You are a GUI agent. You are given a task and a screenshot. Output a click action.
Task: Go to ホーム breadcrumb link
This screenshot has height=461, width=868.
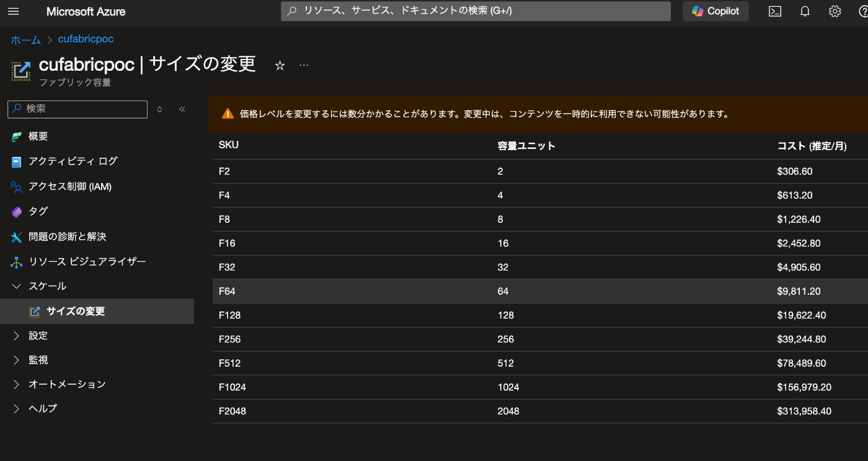pyautogui.click(x=25, y=40)
